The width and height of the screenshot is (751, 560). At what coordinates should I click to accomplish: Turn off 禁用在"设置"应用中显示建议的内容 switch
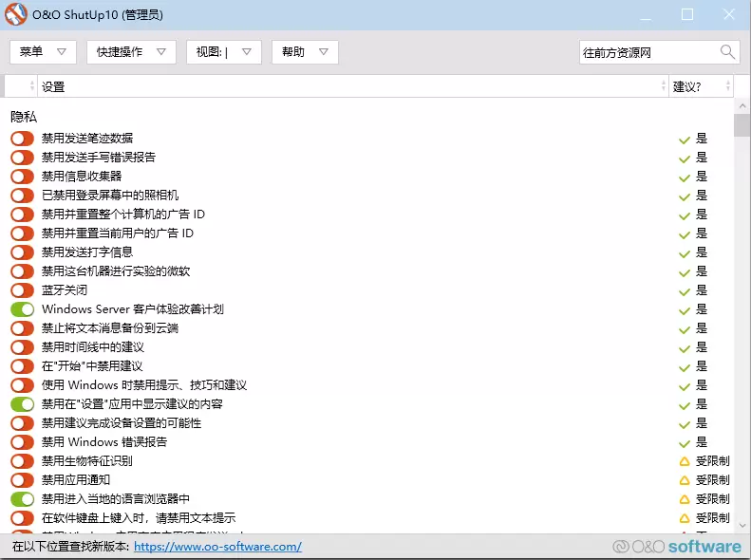coord(22,404)
